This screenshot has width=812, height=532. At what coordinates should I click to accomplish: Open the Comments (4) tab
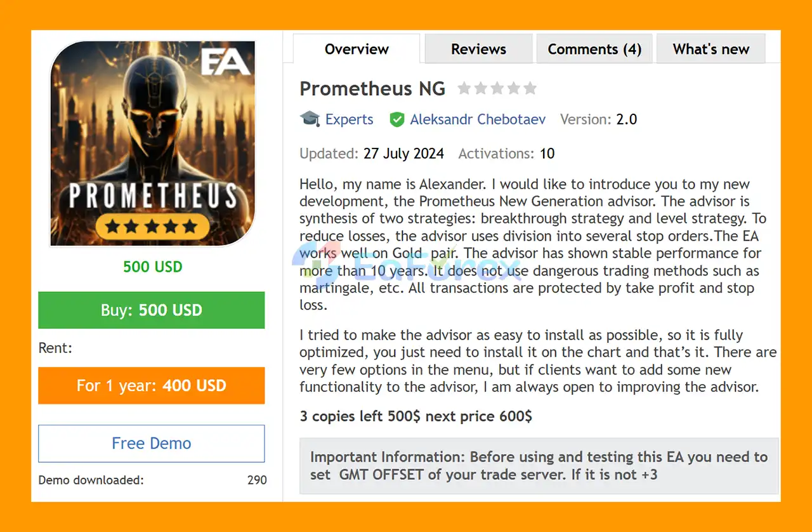pyautogui.click(x=594, y=49)
